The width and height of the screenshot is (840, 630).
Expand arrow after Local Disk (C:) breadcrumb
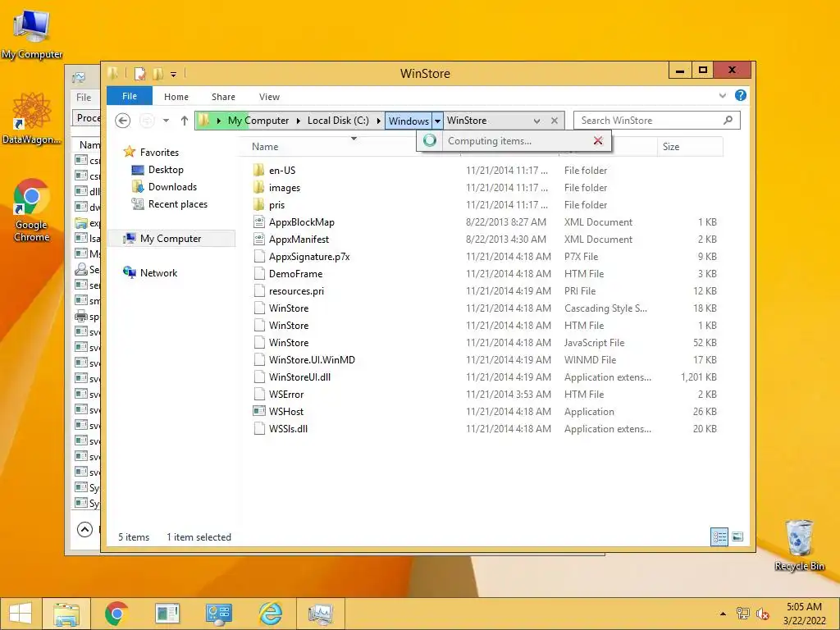click(378, 121)
